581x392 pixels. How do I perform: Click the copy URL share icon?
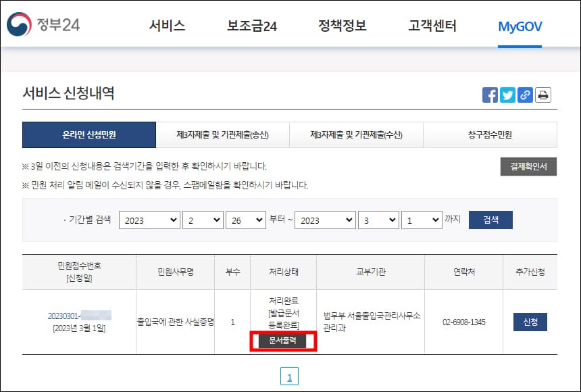(525, 95)
